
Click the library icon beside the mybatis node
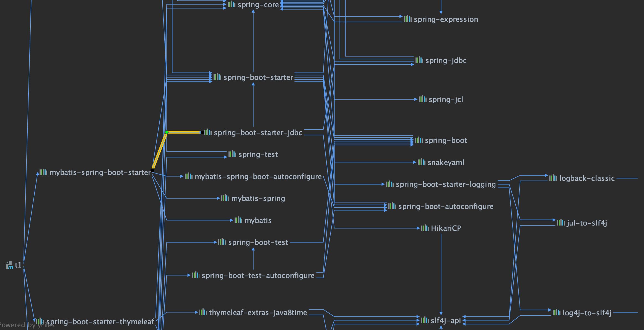238,220
